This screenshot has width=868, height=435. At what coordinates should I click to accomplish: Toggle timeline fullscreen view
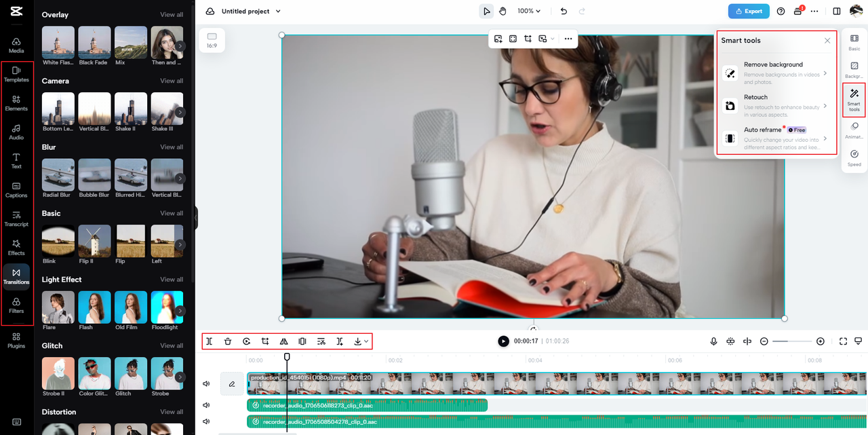[x=843, y=341]
